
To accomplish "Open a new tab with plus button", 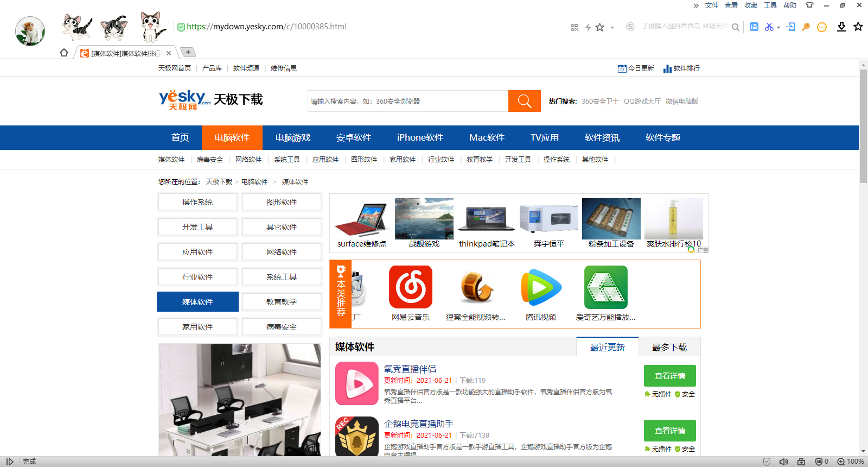I will (x=188, y=52).
